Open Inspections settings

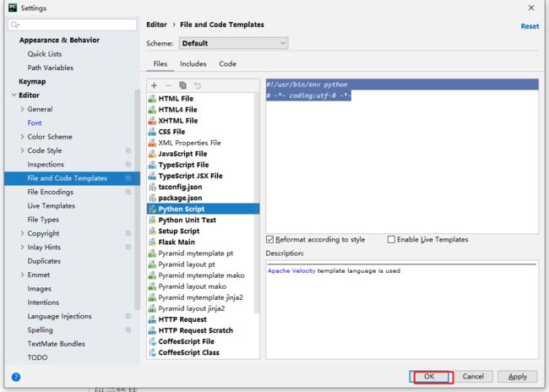tap(46, 164)
